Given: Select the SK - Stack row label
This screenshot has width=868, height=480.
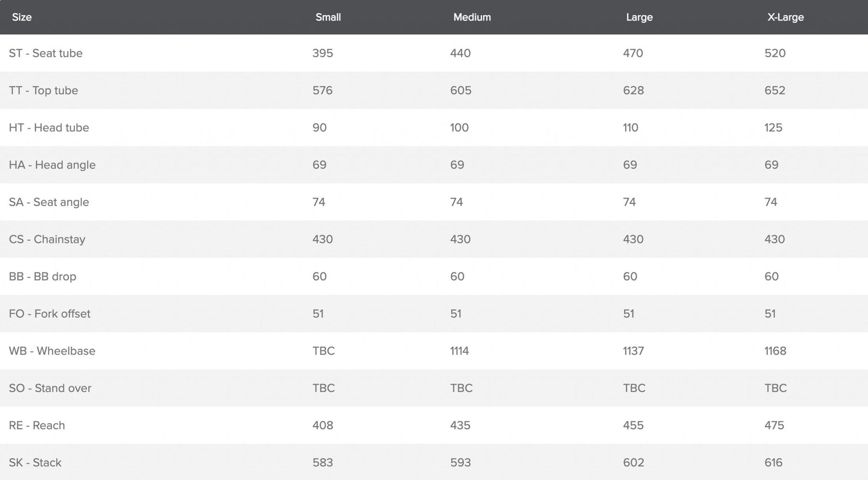Looking at the screenshot, I should tap(35, 463).
